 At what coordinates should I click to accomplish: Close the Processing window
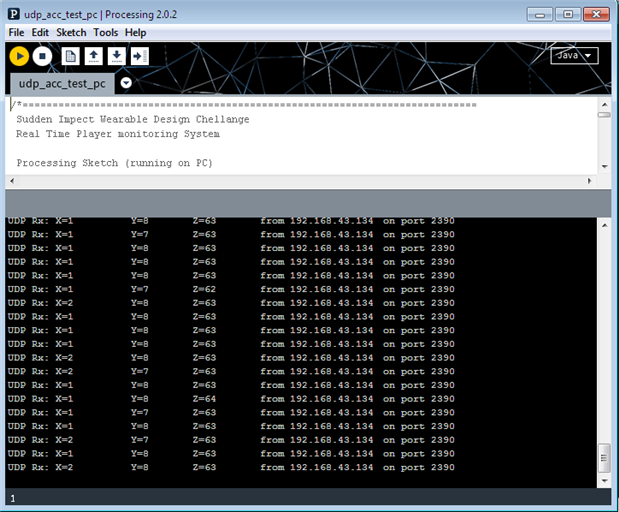596,15
